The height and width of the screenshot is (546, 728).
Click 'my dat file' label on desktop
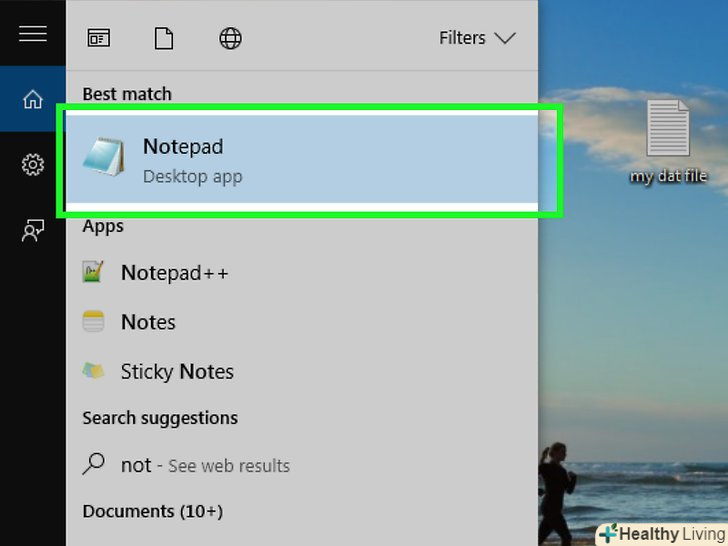(668, 176)
